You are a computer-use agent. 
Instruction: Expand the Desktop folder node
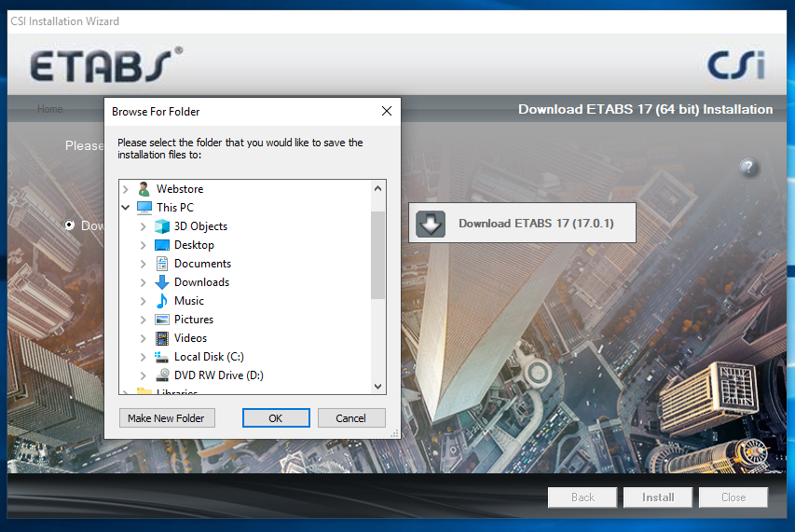tap(144, 245)
